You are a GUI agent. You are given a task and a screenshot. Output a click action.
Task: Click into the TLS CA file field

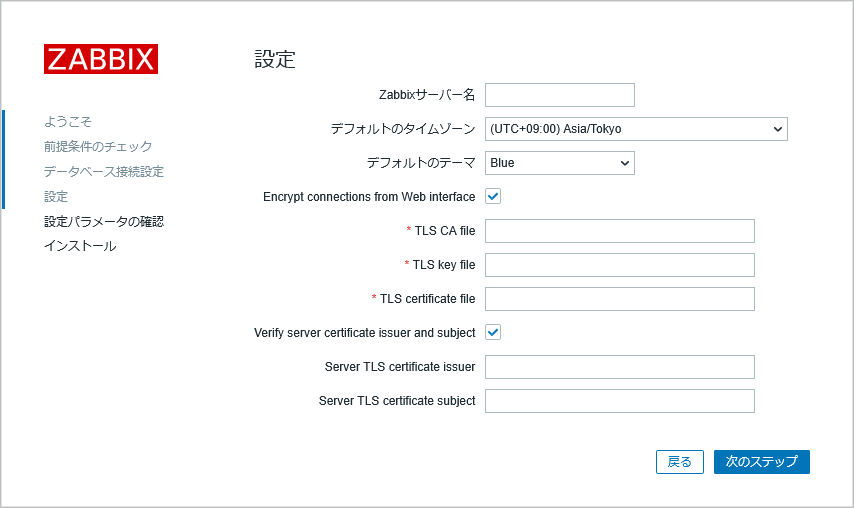tap(620, 231)
